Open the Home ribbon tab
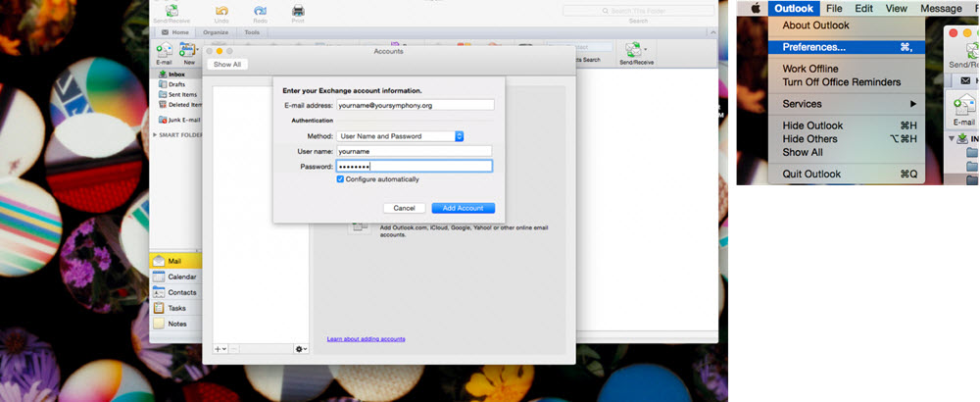 click(x=175, y=32)
